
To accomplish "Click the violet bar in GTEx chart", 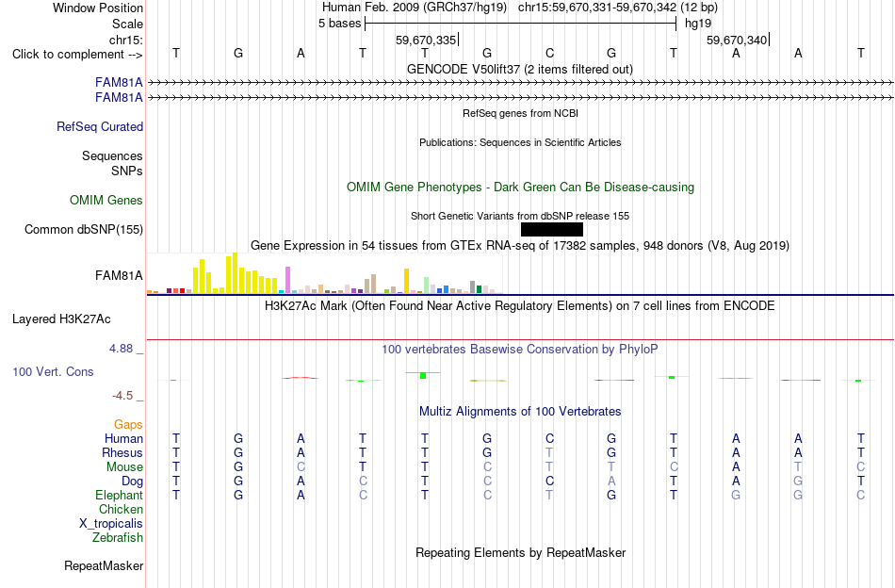I will [288, 280].
